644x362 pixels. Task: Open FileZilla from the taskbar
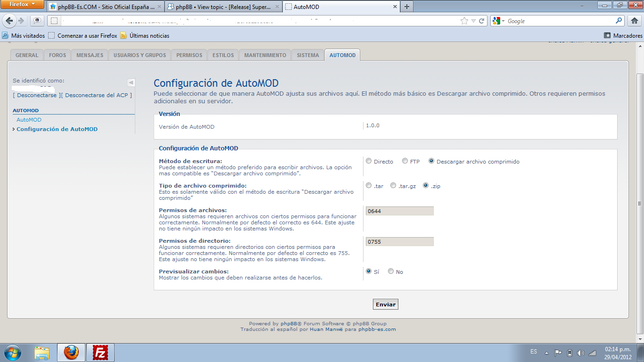(100, 353)
